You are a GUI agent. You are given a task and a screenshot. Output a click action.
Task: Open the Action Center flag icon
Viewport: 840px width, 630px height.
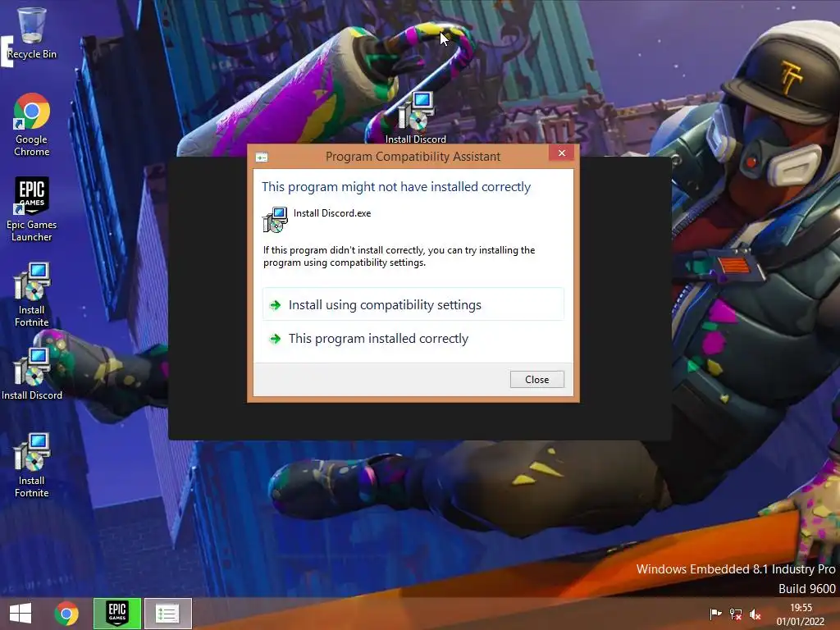click(x=715, y=614)
